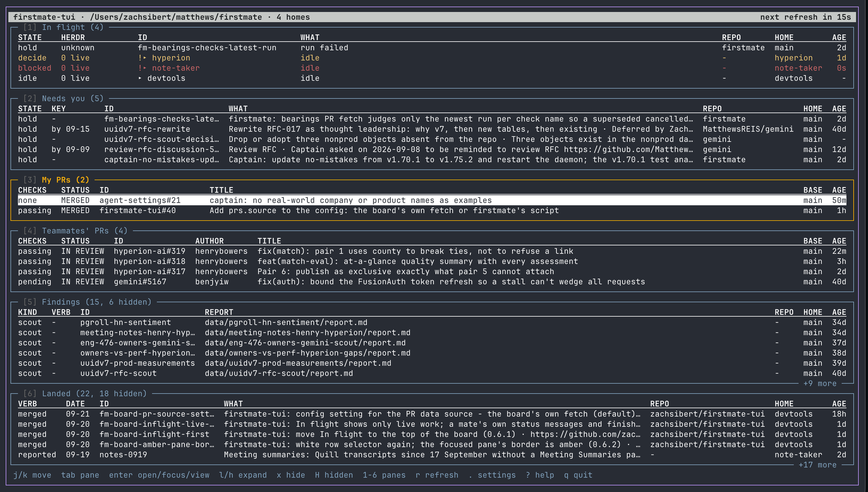Select the firstmate-tui#40 PR row

[x=432, y=210]
